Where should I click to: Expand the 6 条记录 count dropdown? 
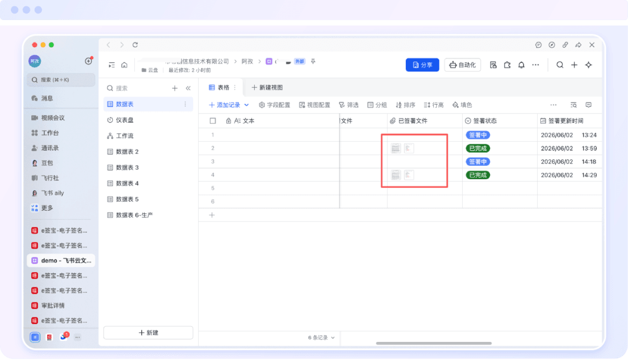click(x=321, y=338)
